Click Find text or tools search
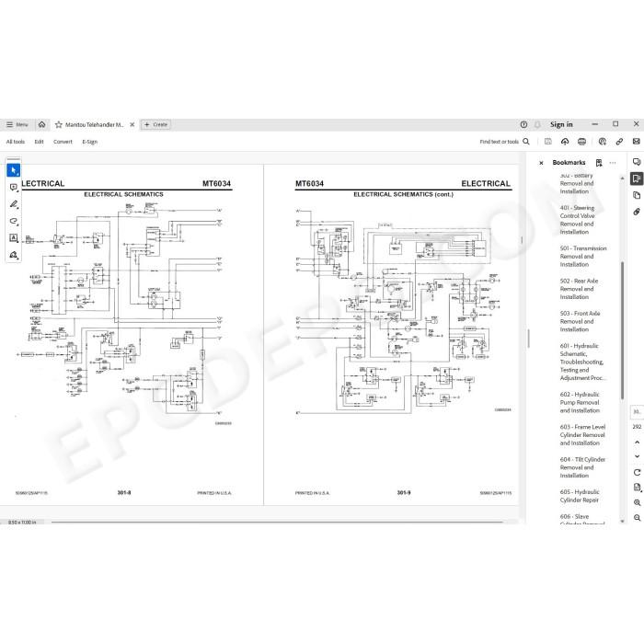 [504, 142]
